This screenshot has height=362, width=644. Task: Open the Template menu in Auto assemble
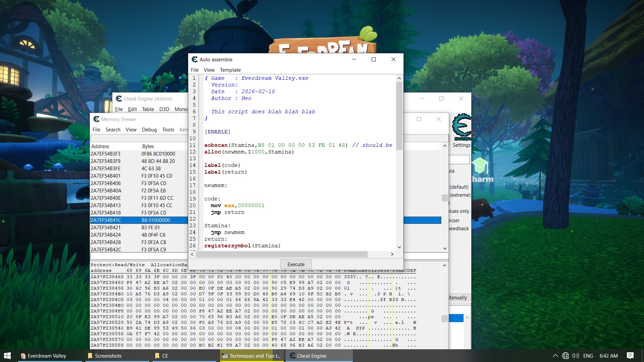tap(230, 70)
